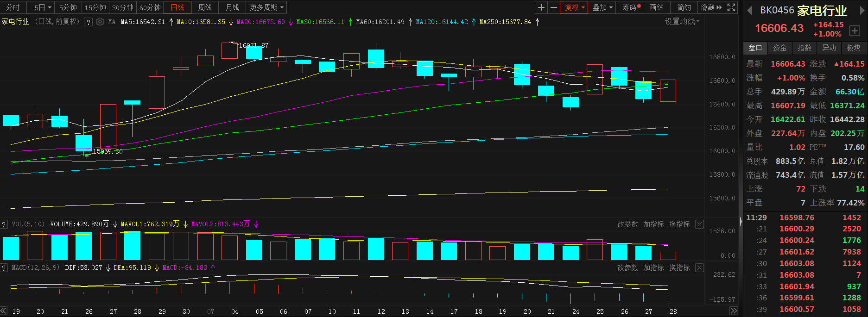Image resolution: width=868 pixels, height=317 pixels.
Task: Select the 资金 tab in side panel
Action: pos(779,48)
